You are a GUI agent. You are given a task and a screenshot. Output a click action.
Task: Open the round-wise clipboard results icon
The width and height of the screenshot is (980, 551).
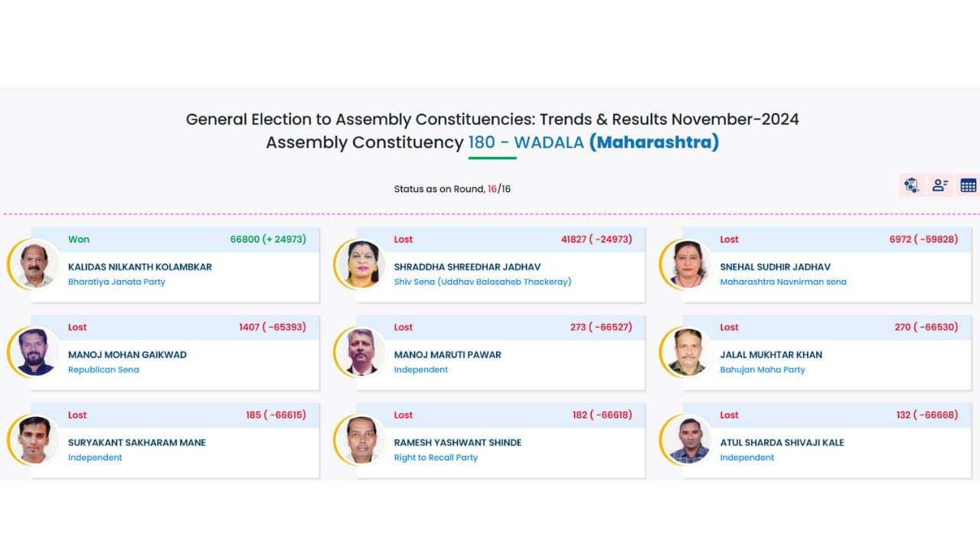click(x=912, y=185)
